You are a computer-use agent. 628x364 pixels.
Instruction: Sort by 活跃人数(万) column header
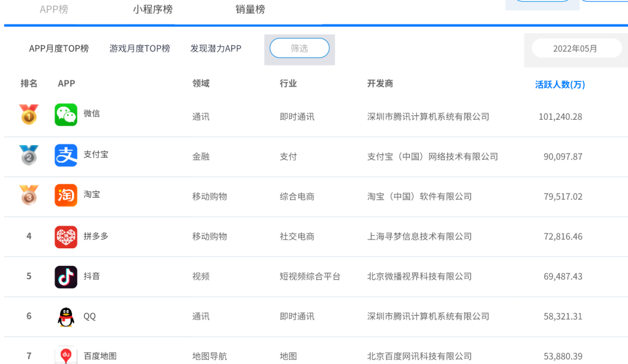coord(559,84)
